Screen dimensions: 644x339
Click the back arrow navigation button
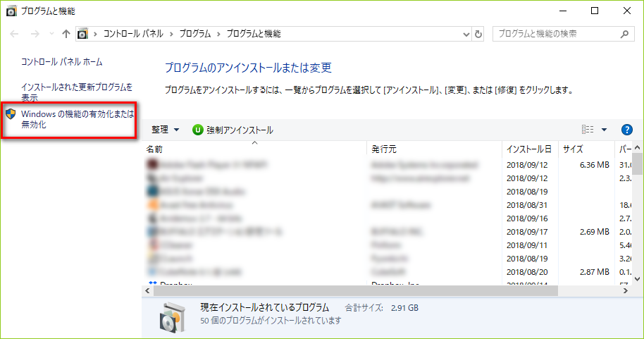15,34
